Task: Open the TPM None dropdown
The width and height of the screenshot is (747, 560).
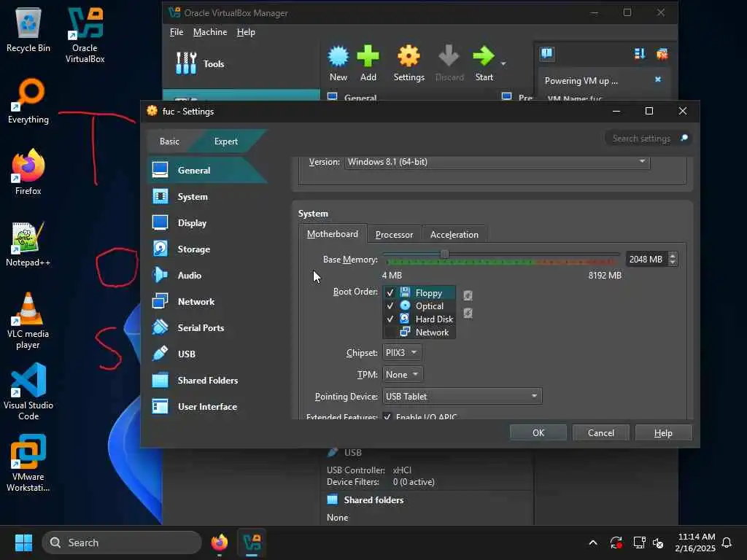Action: point(403,374)
